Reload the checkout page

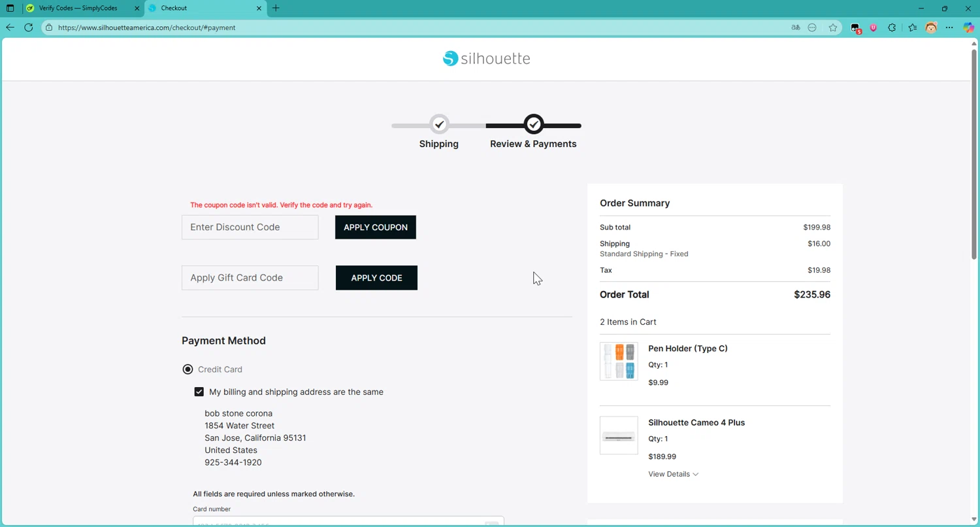(28, 27)
